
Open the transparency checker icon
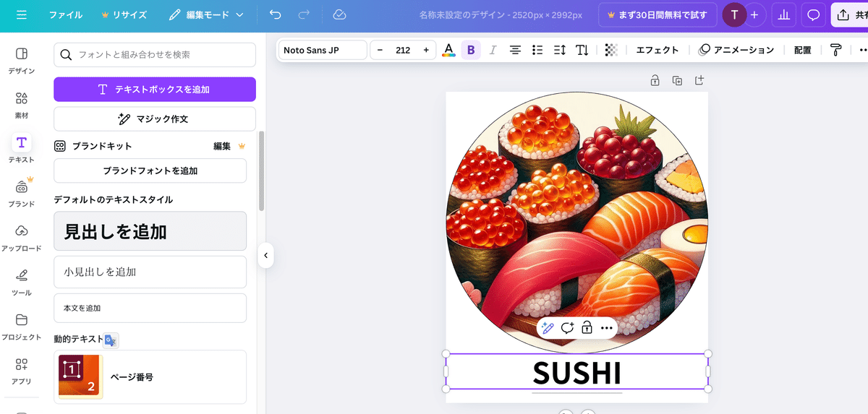pyautogui.click(x=611, y=50)
